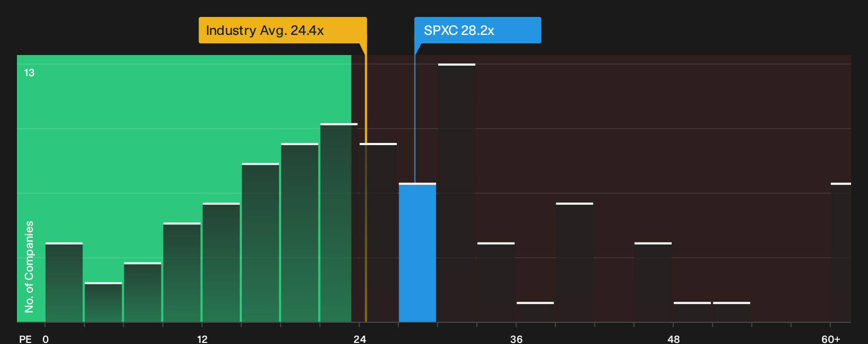Viewport: 868px width, 344px height.
Task: Select the blue SPXC histogram bar
Action: coord(418,252)
